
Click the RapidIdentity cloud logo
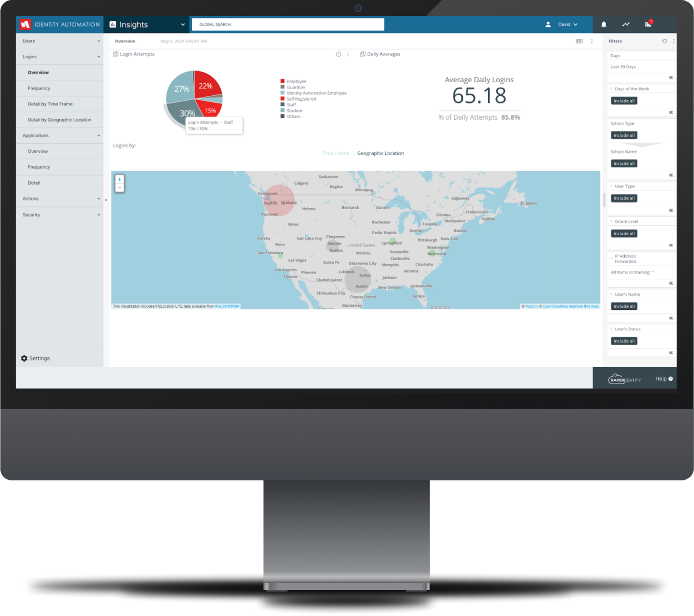click(624, 379)
